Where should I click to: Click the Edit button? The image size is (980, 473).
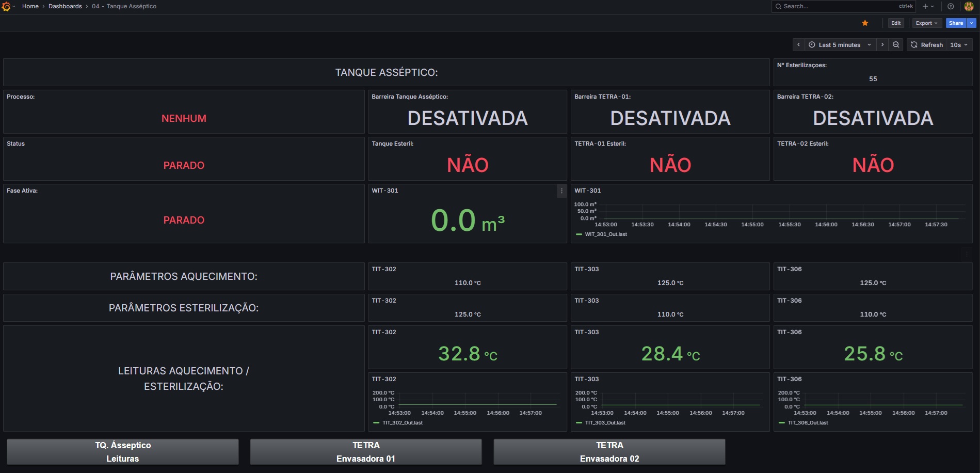pyautogui.click(x=896, y=23)
